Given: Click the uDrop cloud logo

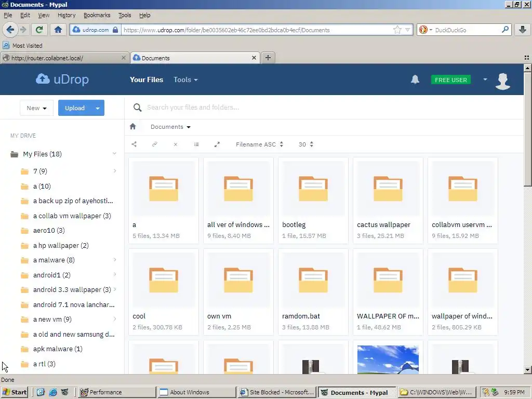Looking at the screenshot, I should [62, 79].
